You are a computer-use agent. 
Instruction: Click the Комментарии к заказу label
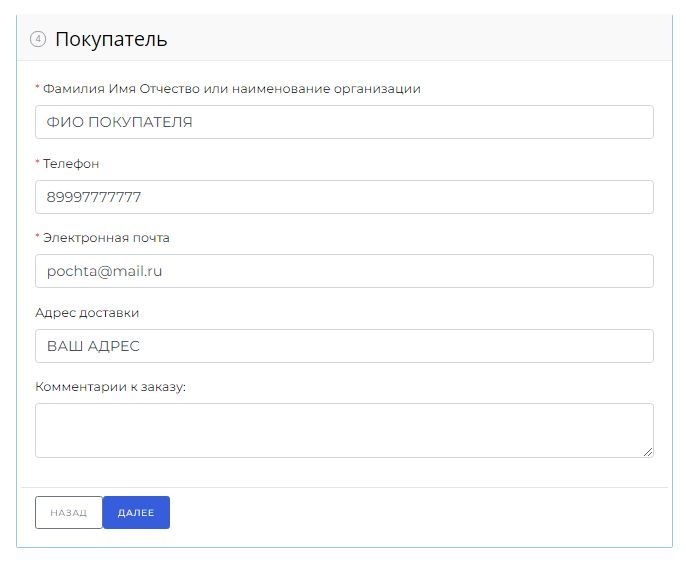[110, 387]
